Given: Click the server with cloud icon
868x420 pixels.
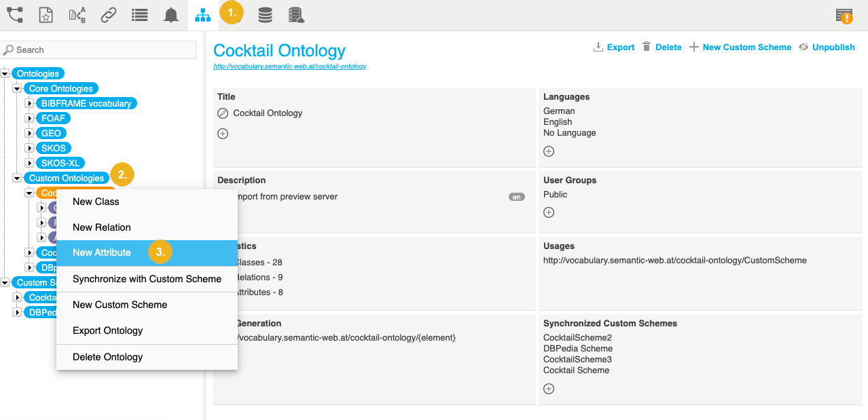Looking at the screenshot, I should click(295, 15).
